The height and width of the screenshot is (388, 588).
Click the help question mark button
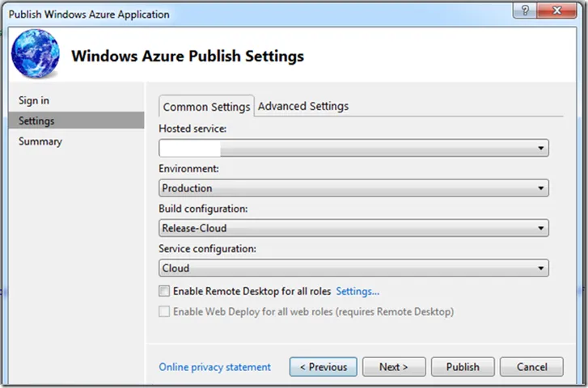(525, 11)
